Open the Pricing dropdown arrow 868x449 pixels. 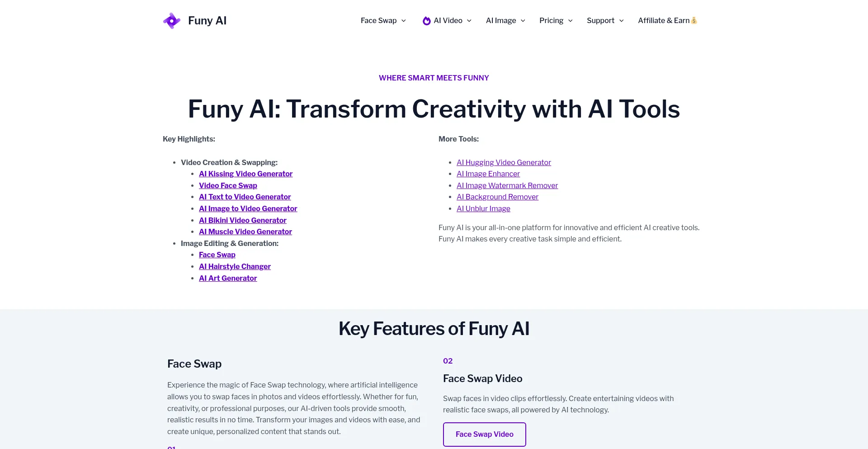click(x=570, y=21)
